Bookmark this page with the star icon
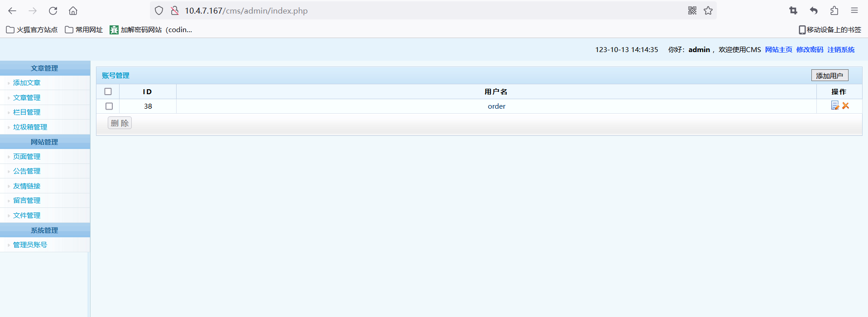The height and width of the screenshot is (317, 868). 708,10
